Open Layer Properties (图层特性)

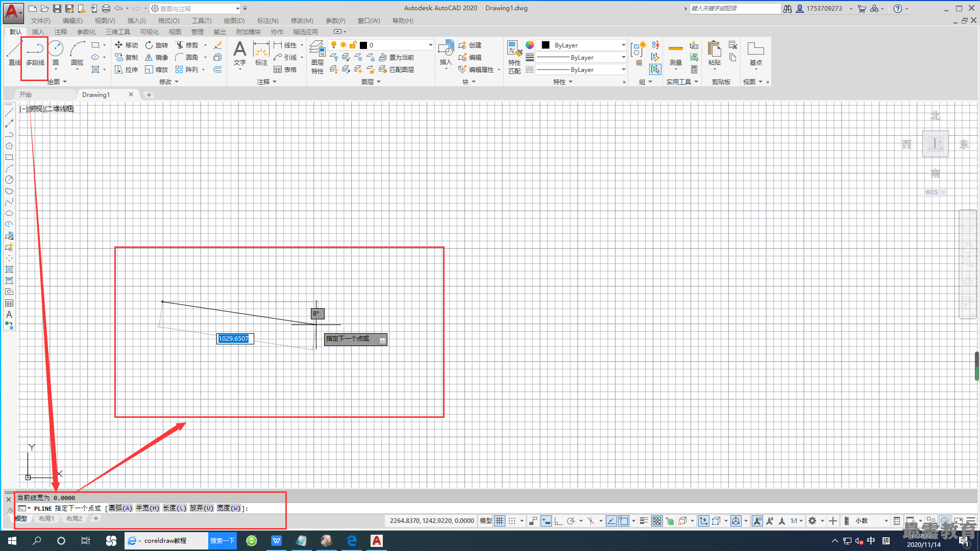pyautogui.click(x=317, y=57)
